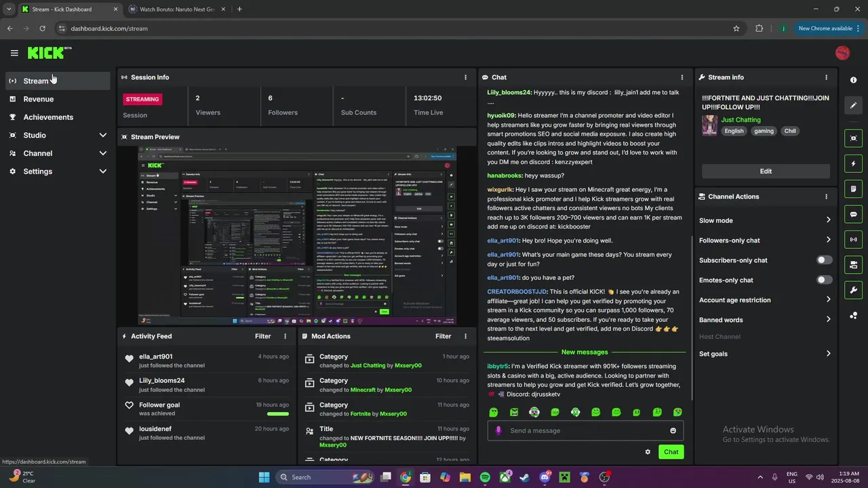
Task: Send message with green Chat button
Action: 671,452
